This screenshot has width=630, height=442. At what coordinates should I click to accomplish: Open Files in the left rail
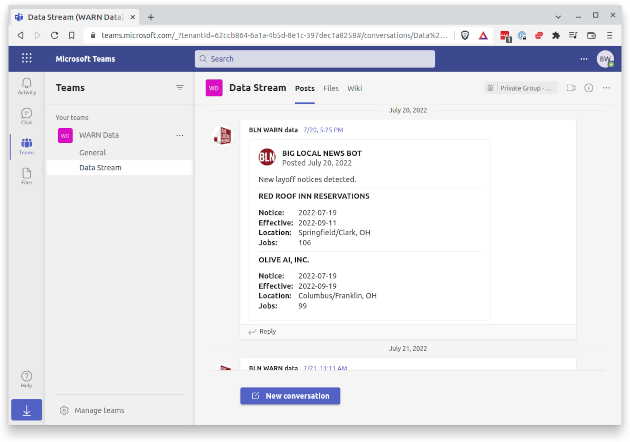pyautogui.click(x=27, y=176)
